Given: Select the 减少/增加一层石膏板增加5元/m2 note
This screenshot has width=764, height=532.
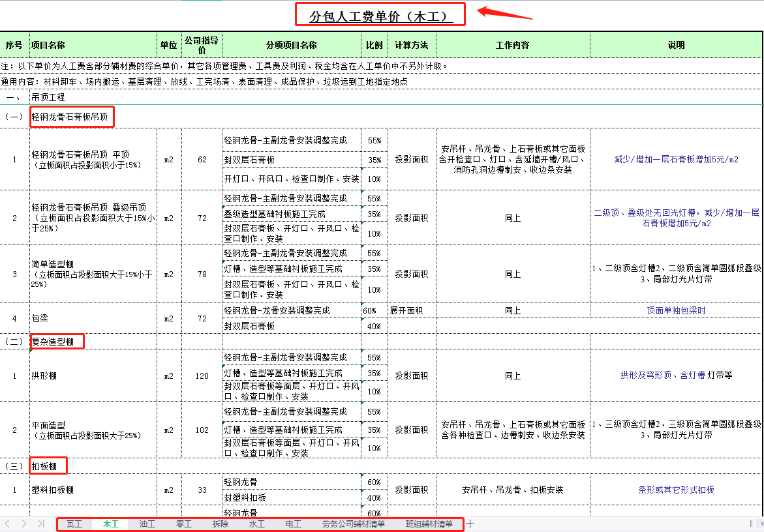Looking at the screenshot, I should point(677,160).
